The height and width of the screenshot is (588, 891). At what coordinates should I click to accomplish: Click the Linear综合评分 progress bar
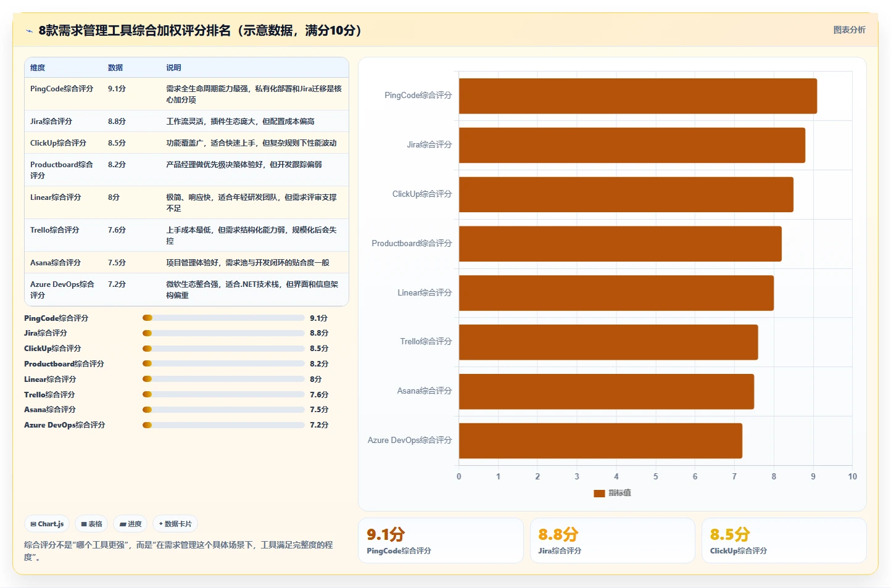click(223, 379)
